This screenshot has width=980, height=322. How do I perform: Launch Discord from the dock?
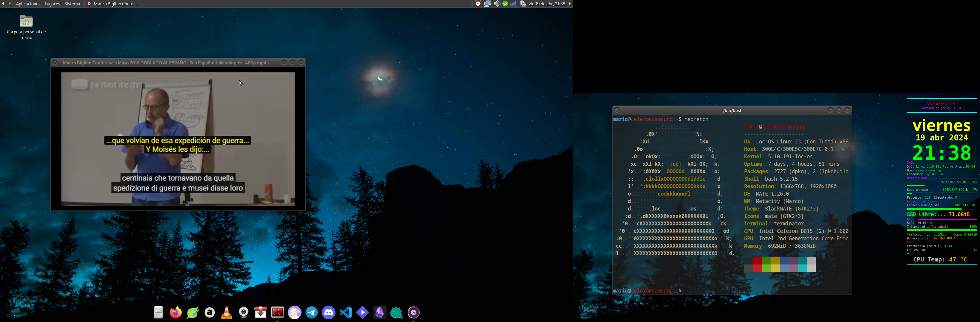tap(329, 312)
